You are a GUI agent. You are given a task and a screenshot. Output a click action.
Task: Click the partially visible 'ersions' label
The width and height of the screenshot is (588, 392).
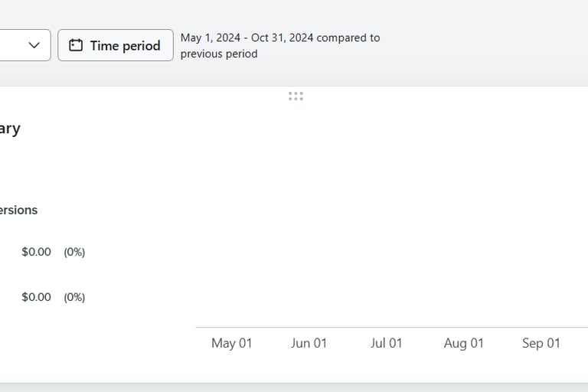[x=18, y=210]
